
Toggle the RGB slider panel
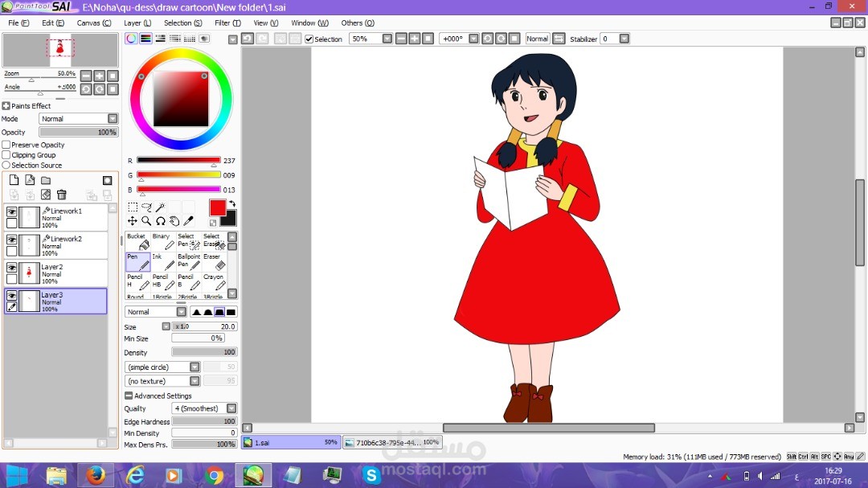pyautogui.click(x=145, y=39)
